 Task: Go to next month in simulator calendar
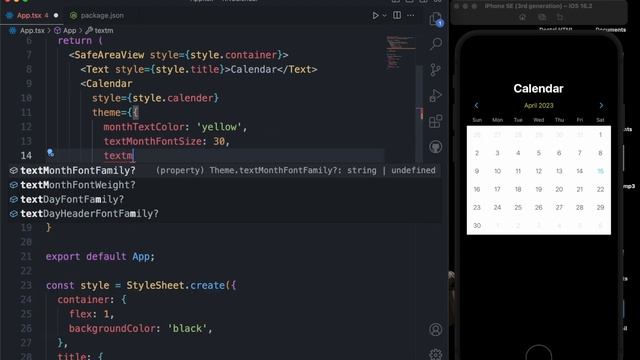[601, 105]
